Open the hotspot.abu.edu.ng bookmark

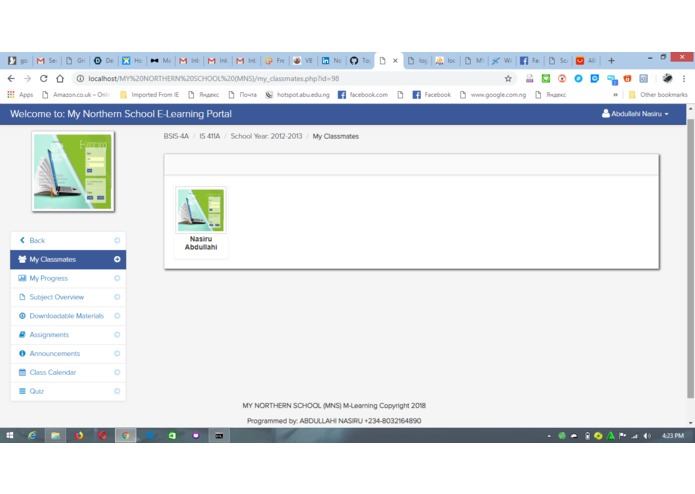coord(298,95)
